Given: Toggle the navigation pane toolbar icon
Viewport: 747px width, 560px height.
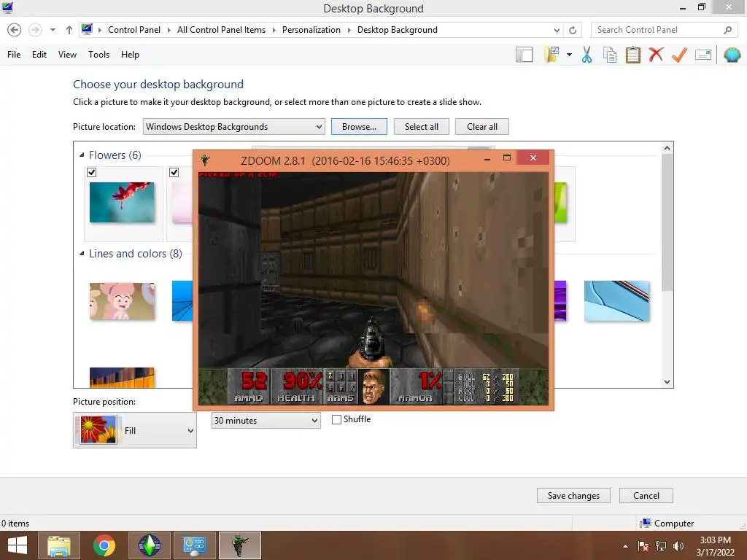Looking at the screenshot, I should pos(524,55).
